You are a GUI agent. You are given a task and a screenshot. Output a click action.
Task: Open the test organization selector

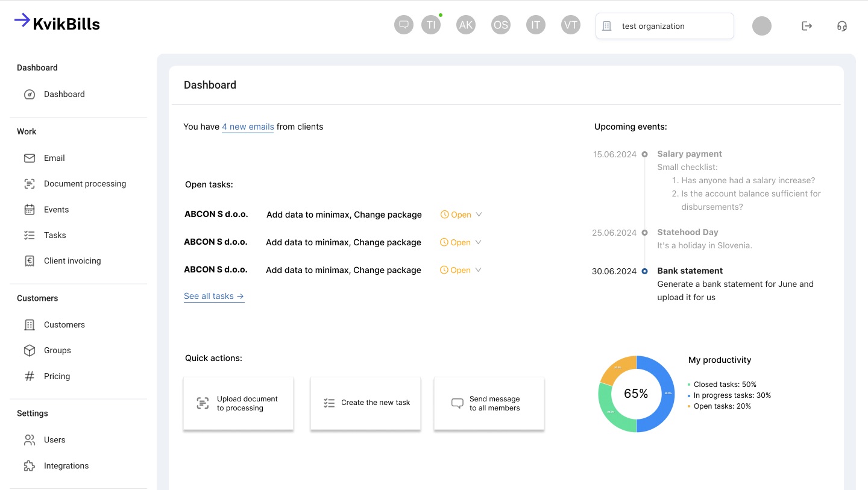click(665, 26)
